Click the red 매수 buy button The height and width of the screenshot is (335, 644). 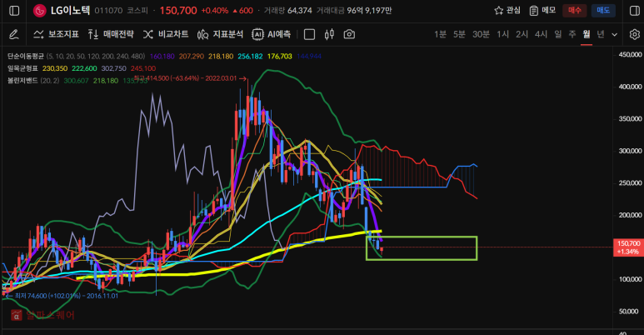click(575, 11)
